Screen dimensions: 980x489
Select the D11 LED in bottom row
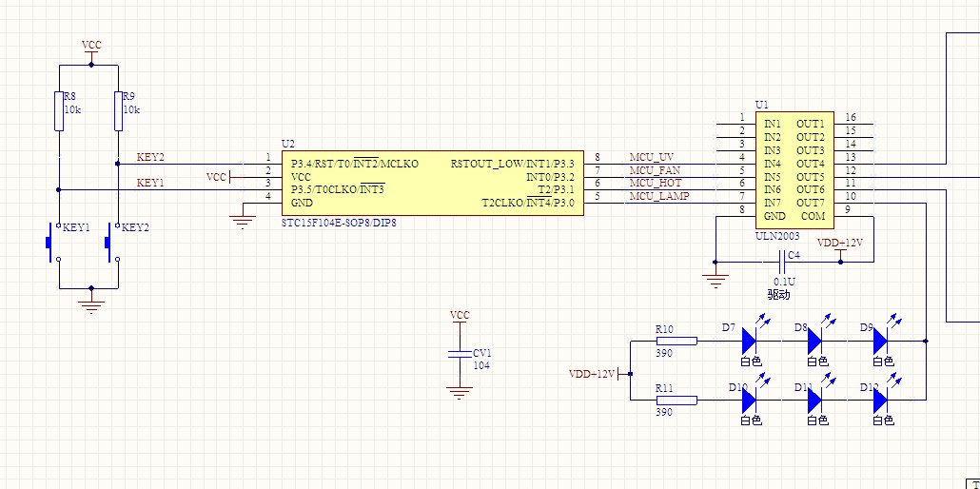pyautogui.click(x=815, y=401)
